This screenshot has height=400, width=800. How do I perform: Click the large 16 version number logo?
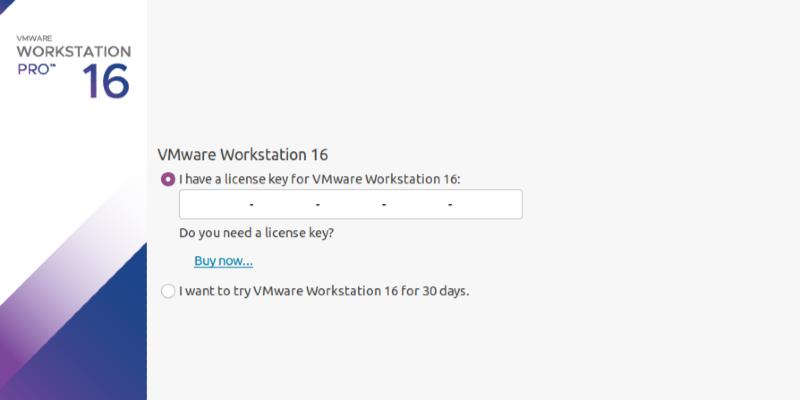[x=105, y=82]
